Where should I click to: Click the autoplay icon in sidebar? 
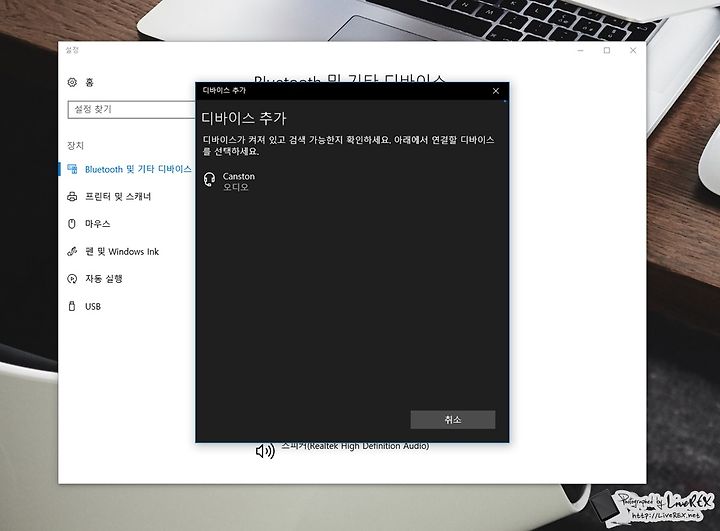72,279
